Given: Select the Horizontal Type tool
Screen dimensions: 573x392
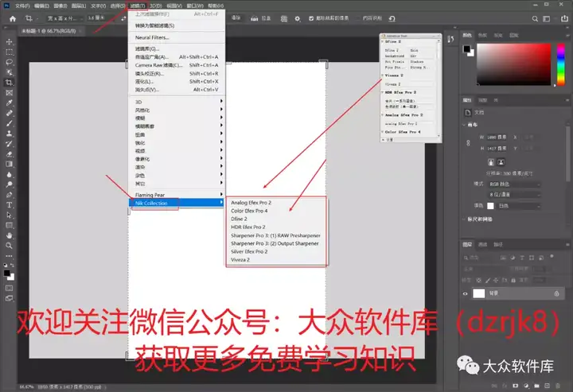Looking at the screenshot, I should [x=9, y=205].
